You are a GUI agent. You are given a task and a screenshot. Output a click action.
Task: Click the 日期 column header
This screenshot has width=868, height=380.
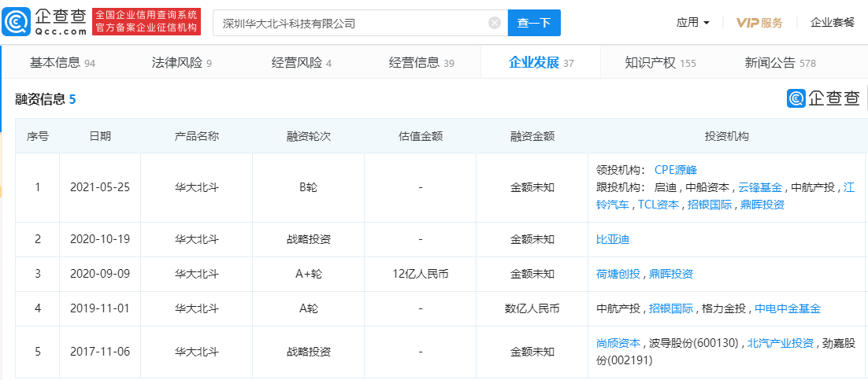click(x=100, y=137)
